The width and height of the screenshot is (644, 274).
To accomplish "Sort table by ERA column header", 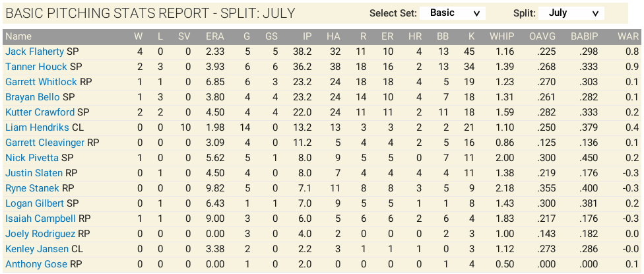I will point(214,36).
